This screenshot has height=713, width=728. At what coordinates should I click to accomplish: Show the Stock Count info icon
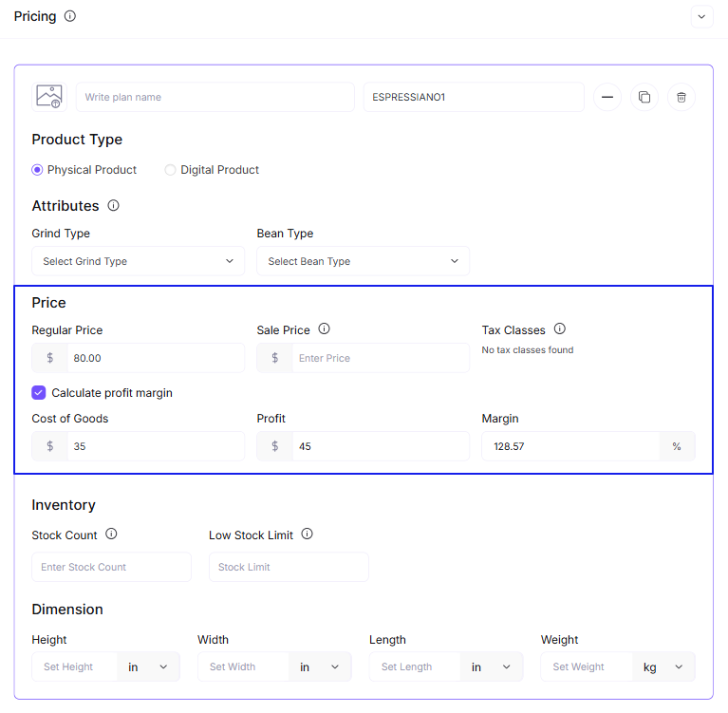pos(111,534)
